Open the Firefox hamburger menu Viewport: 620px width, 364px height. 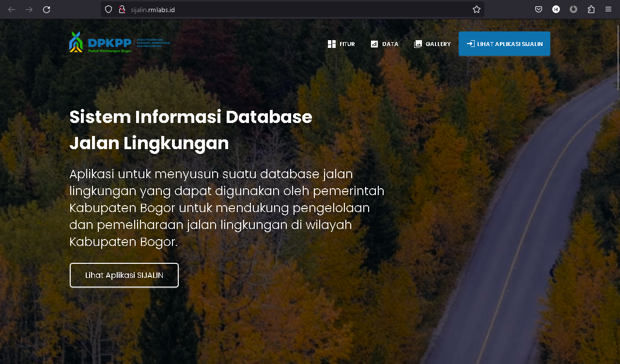tap(608, 9)
